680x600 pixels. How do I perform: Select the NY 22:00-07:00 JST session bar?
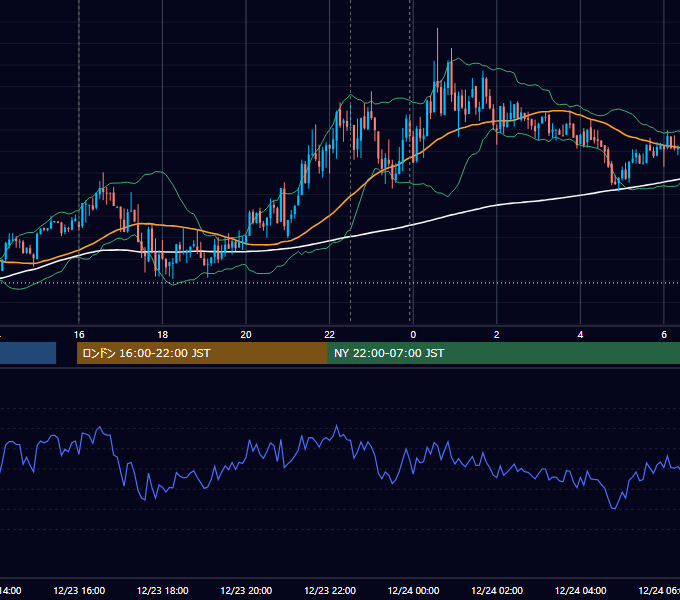click(503, 353)
